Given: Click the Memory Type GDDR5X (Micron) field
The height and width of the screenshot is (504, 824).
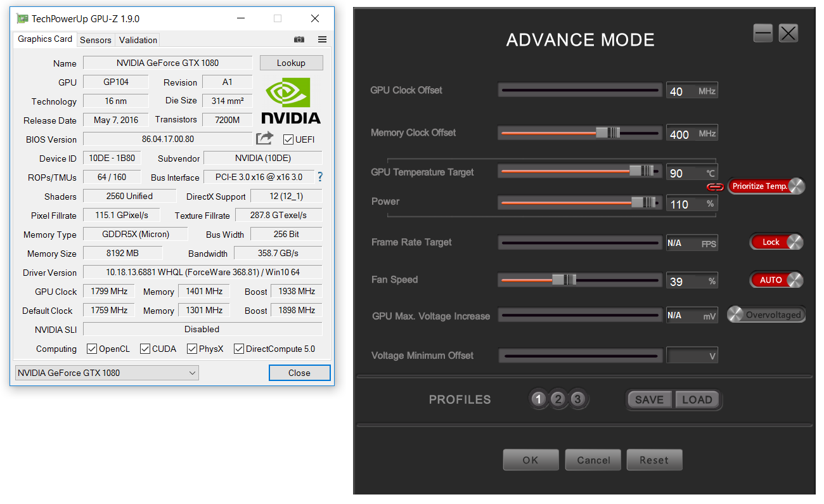Looking at the screenshot, I should (135, 234).
